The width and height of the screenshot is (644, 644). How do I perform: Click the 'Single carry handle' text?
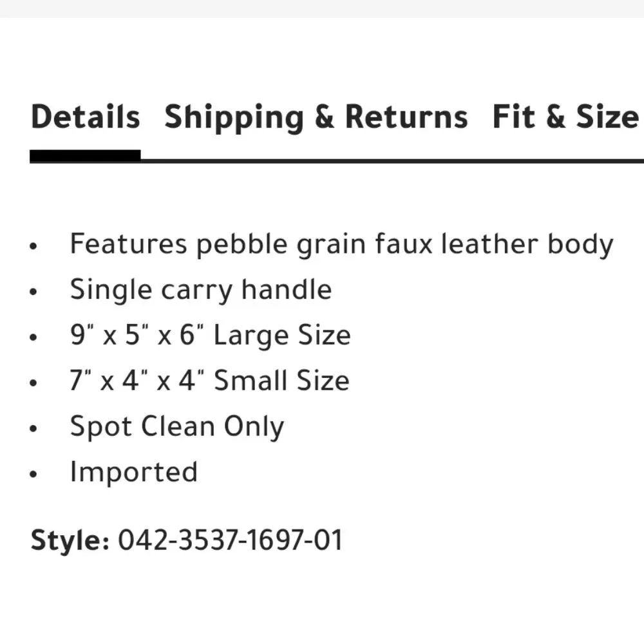tap(201, 290)
